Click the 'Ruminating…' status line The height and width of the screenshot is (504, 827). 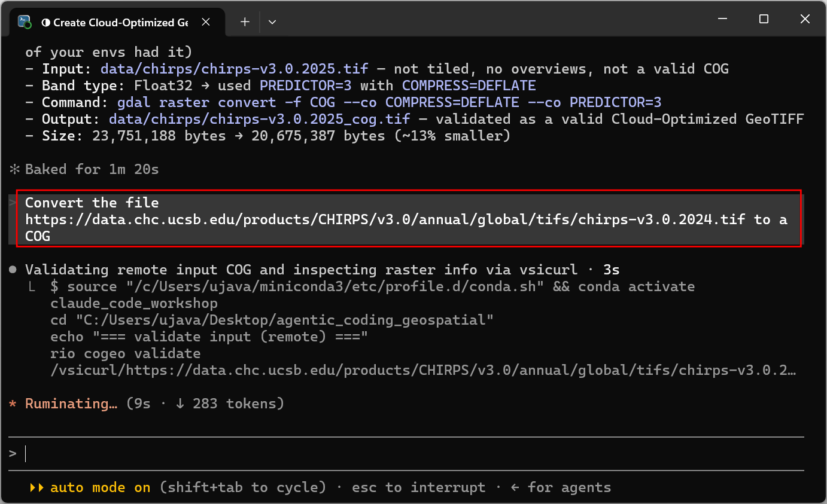point(146,404)
